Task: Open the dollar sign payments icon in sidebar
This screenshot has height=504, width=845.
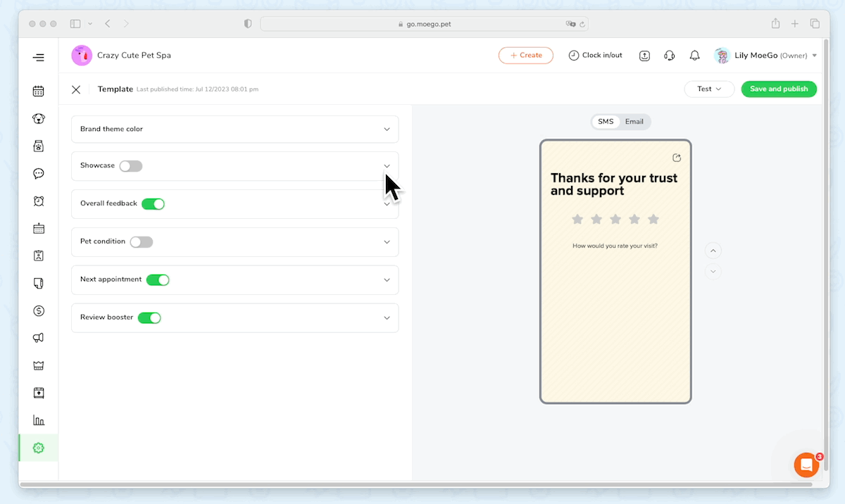Action: coord(39,310)
